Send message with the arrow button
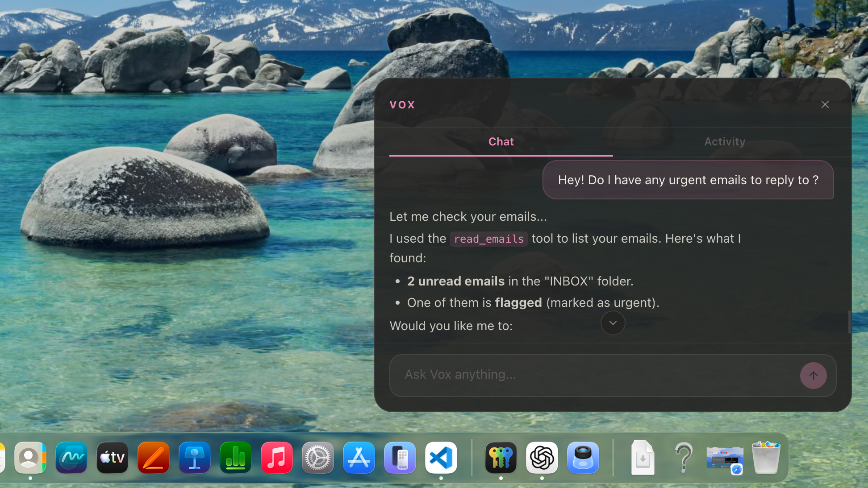 pos(813,376)
